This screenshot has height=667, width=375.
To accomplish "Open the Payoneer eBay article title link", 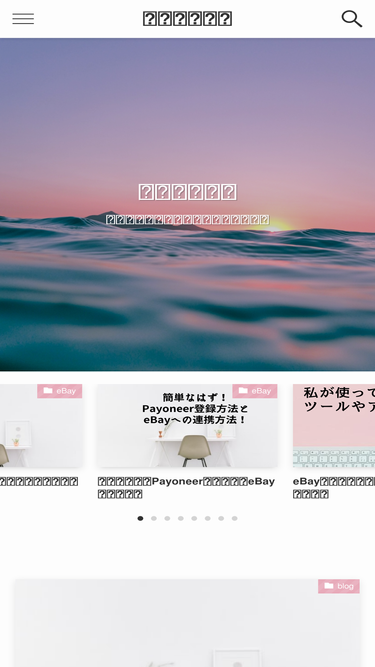I will (x=186, y=487).
